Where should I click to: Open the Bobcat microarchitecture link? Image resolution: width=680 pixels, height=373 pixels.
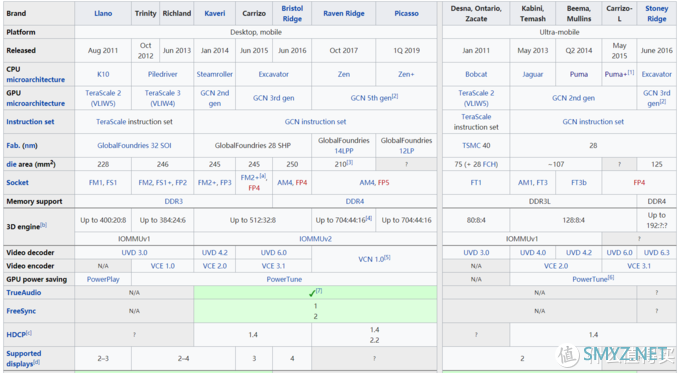tap(476, 74)
